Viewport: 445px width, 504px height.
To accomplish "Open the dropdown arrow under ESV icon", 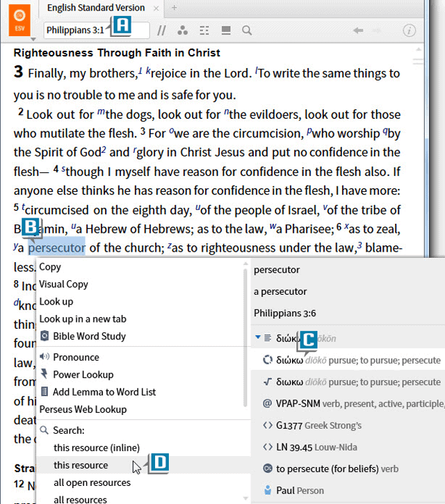I will point(31,39).
